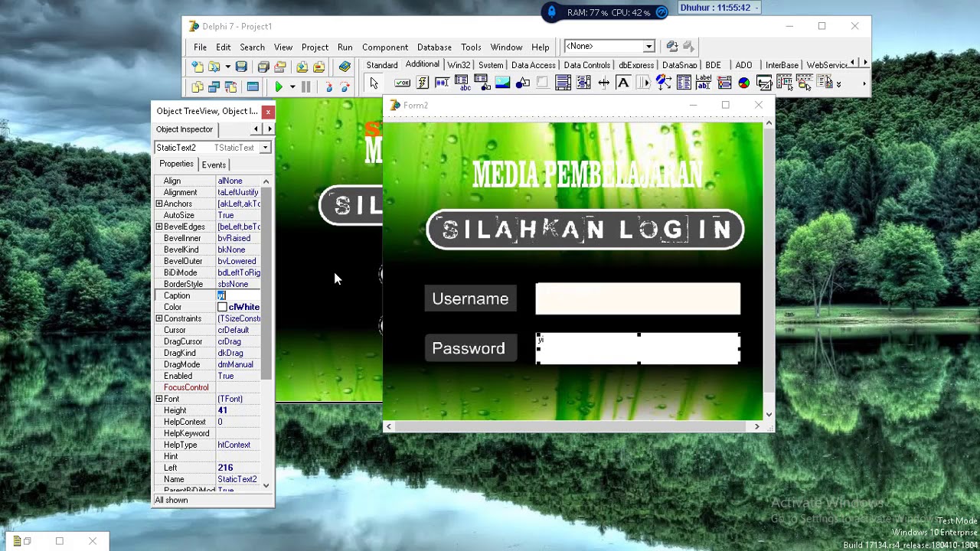Click the Save toolbar icon
The image size is (980, 551).
(241, 67)
